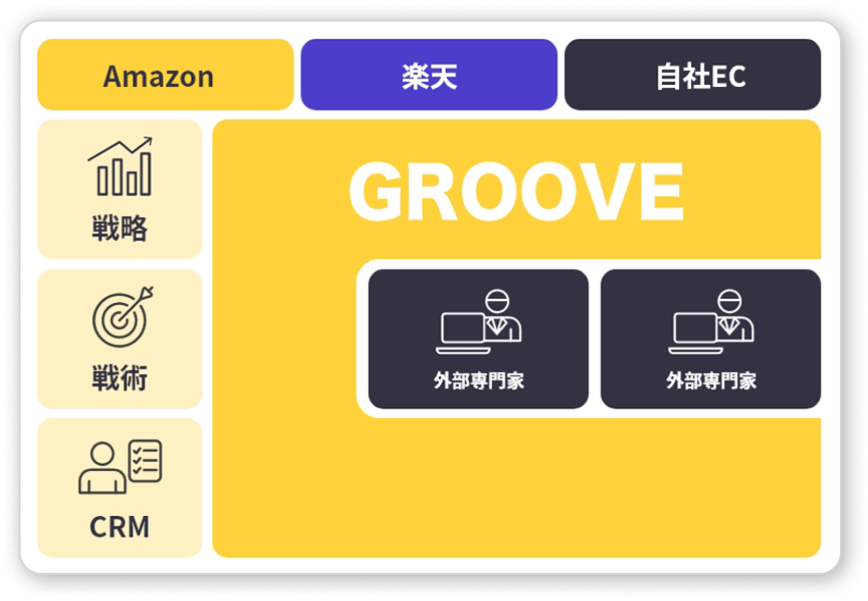Image resolution: width=868 pixels, height=601 pixels.
Task: Click the large GROOVE title text
Action: (516, 191)
